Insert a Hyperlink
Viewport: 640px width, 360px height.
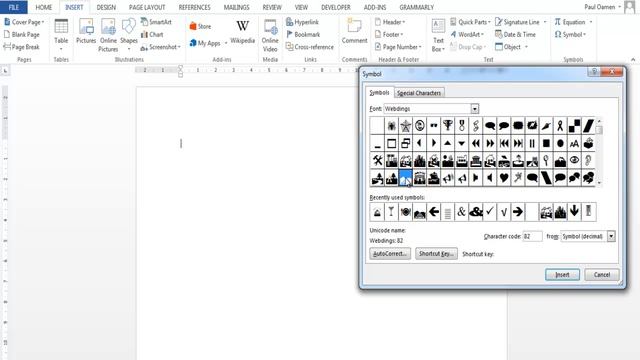[302, 22]
